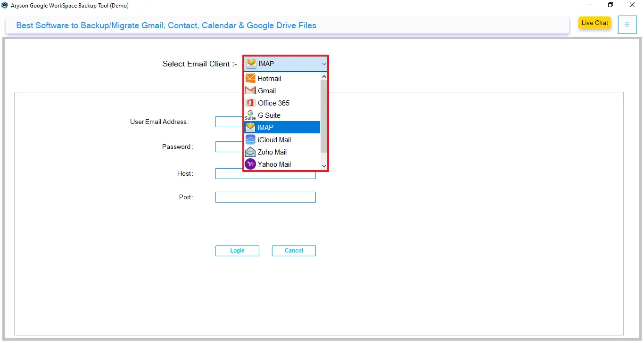Pick the Yahoo Mail icon
This screenshot has width=644, height=343.
click(x=250, y=164)
